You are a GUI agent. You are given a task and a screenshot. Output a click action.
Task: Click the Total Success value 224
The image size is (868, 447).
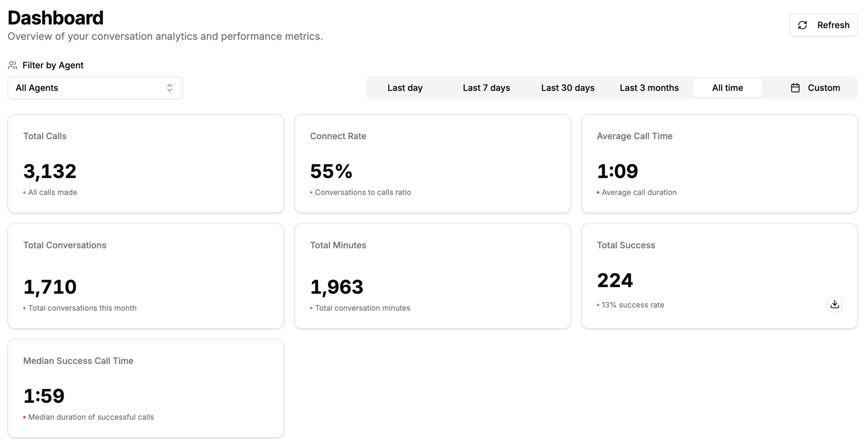[x=615, y=280]
